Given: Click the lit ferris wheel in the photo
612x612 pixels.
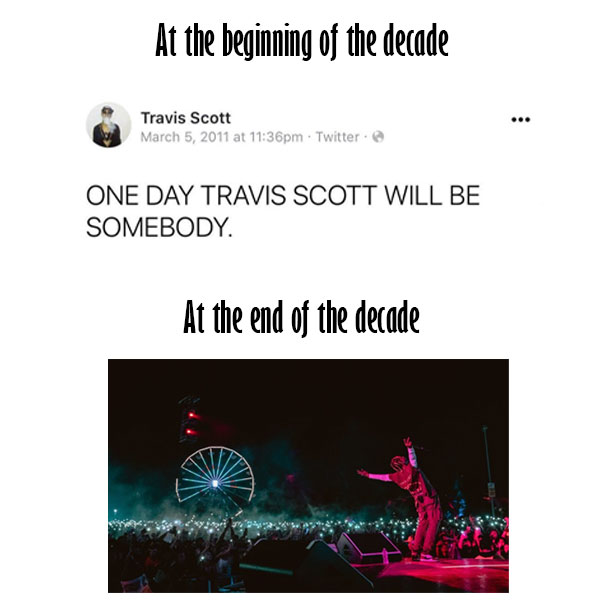Looking at the screenshot, I should click(x=215, y=475).
